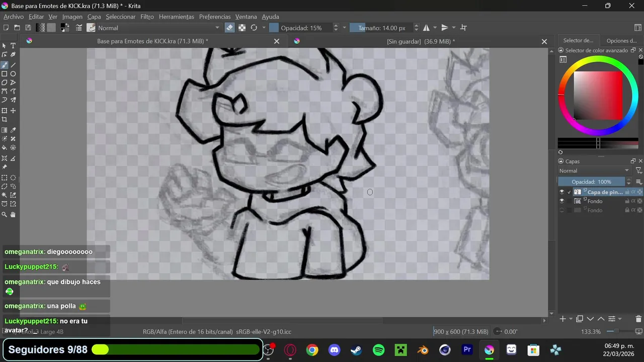This screenshot has height=362, width=644.
Task: Select the Text tool in the toolbox
Action: pyautogui.click(x=13, y=46)
